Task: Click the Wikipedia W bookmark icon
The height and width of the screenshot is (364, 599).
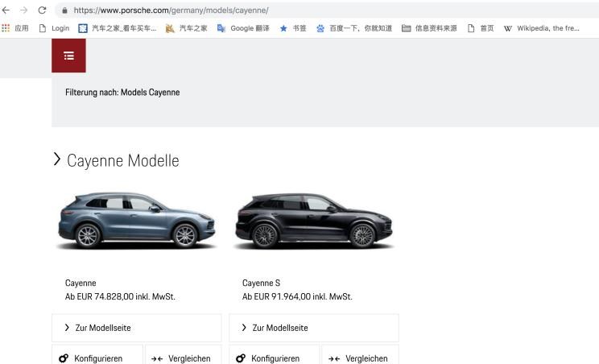Action: click(508, 28)
